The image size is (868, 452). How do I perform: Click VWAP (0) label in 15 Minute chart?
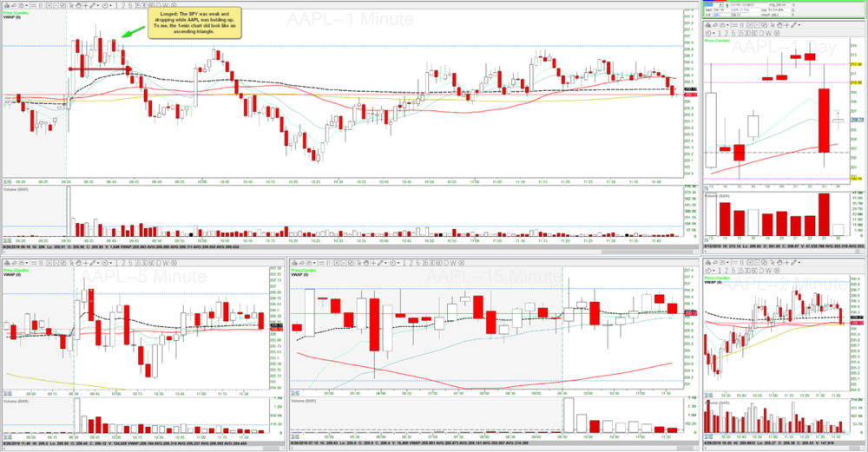(299, 274)
